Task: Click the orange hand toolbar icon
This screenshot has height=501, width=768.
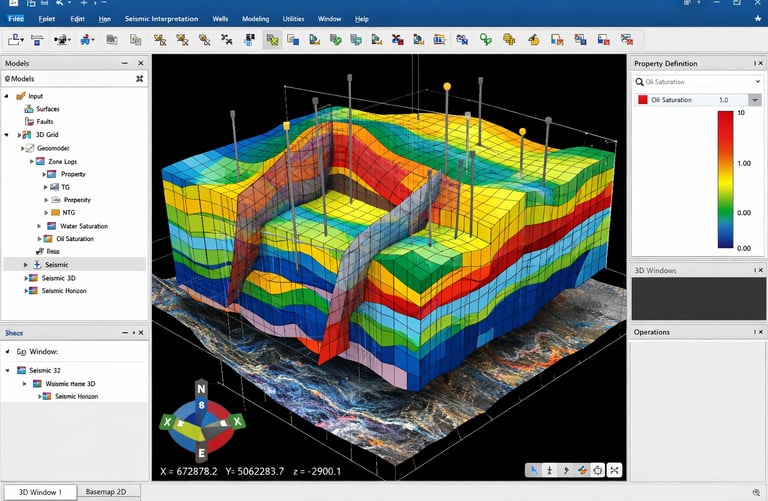Action: click(x=533, y=40)
